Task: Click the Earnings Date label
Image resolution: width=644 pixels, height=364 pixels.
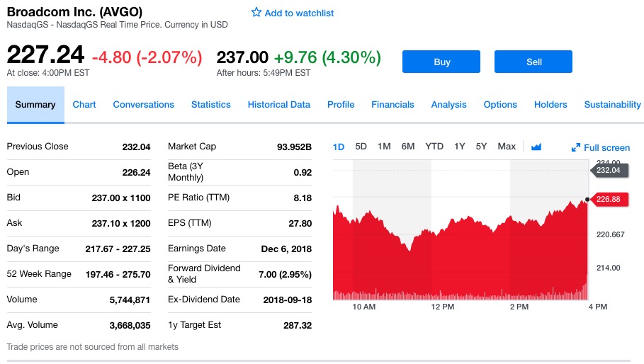Action: point(197,249)
